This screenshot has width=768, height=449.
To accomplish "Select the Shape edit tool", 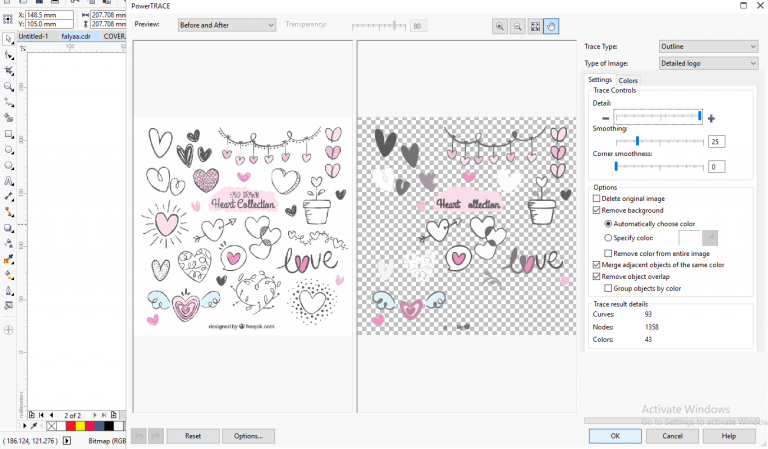I will pyautogui.click(x=8, y=55).
